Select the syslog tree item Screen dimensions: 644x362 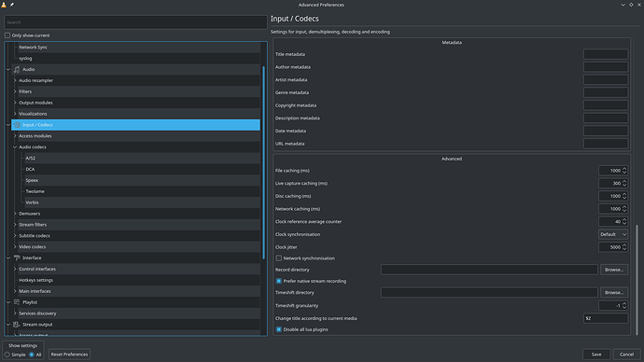[x=25, y=58]
